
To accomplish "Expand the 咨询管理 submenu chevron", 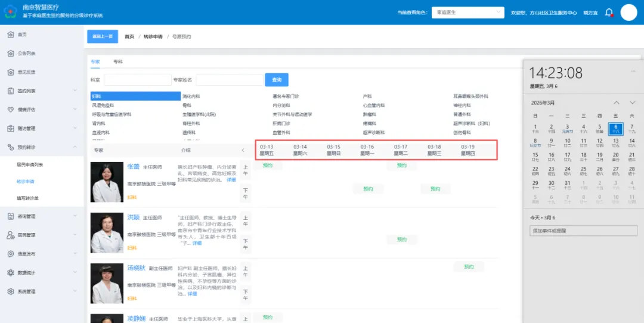I will [75, 216].
